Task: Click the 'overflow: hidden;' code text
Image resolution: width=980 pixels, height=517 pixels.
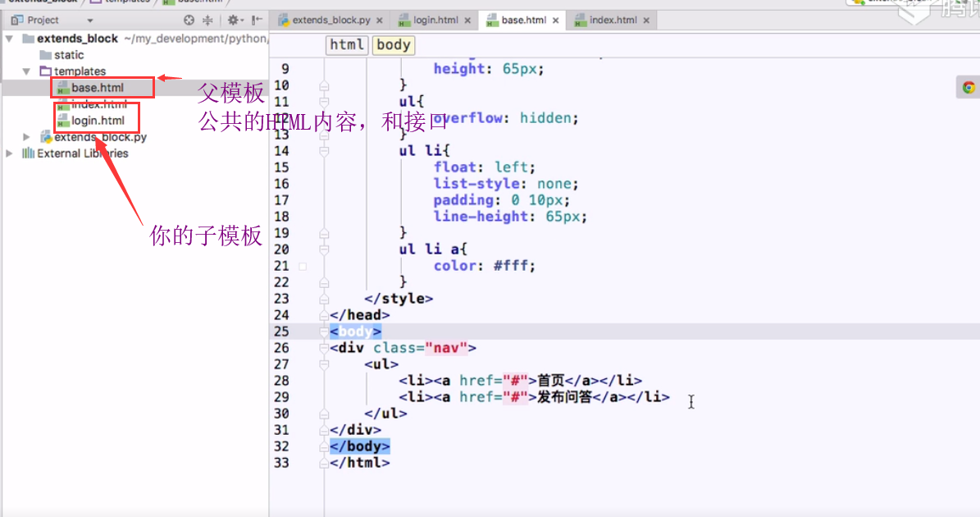Action: coord(506,118)
